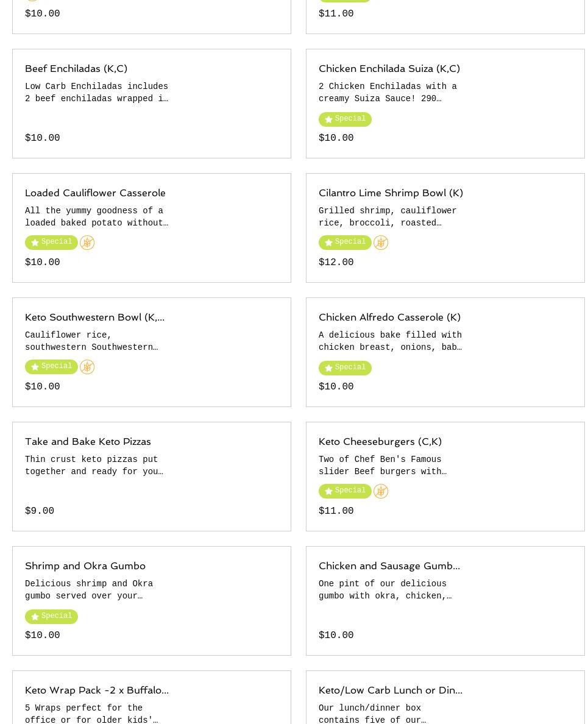Click the Special badge on Shrimp and Okra Gumbo
The image size is (588, 724).
coord(51,617)
